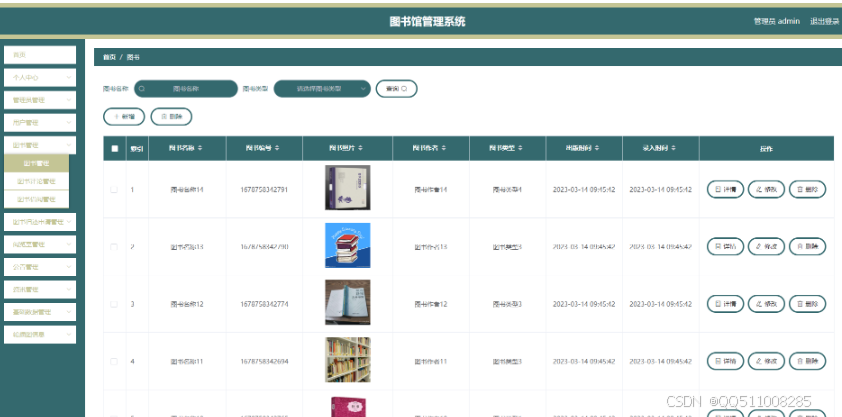
Task: Click book number 1678758342694
Action: (x=264, y=361)
